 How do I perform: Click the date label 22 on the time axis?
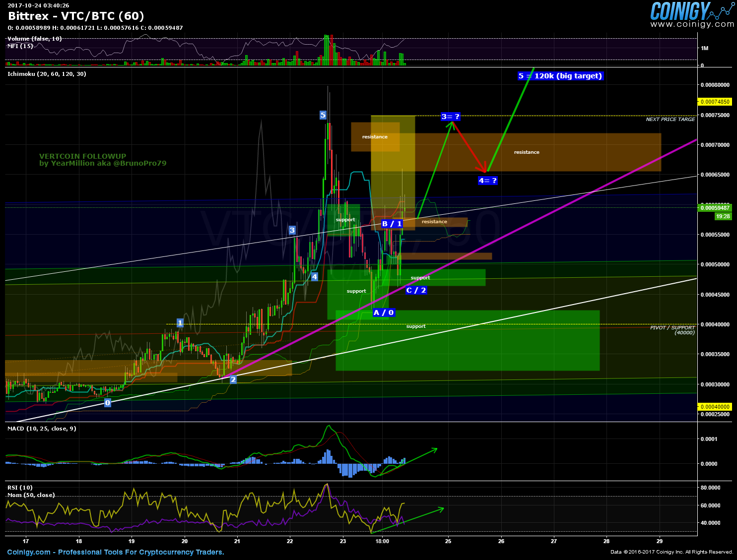pos(290,541)
